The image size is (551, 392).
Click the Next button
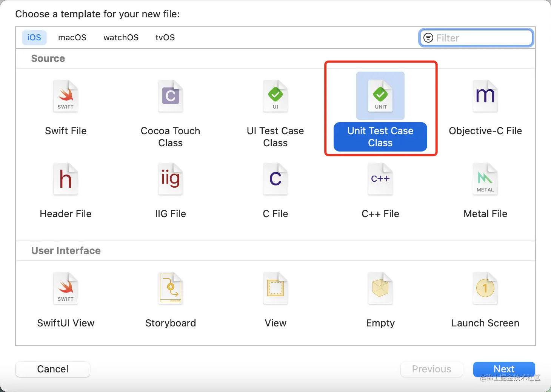pos(504,369)
